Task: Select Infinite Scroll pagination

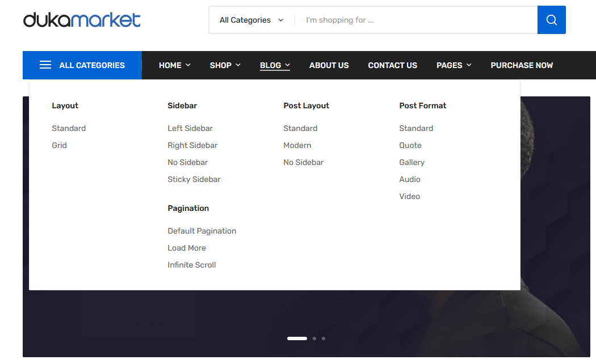Action: pos(192,265)
